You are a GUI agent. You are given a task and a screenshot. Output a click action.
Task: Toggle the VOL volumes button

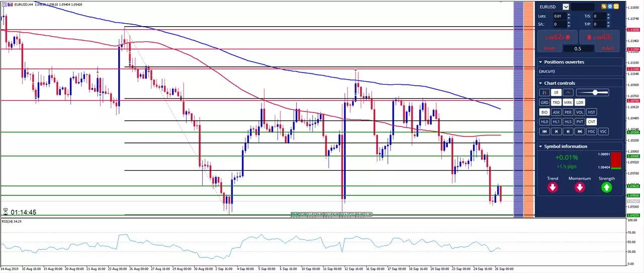click(x=580, y=112)
